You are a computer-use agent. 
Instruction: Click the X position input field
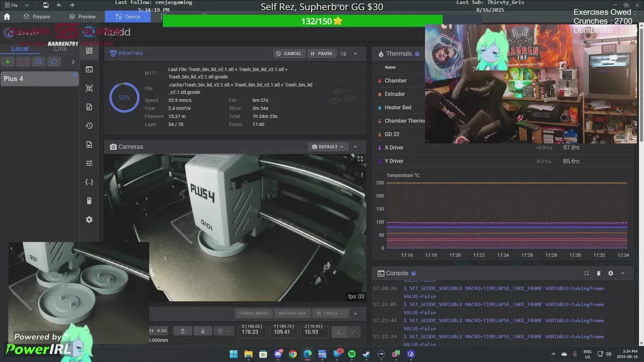click(252, 332)
